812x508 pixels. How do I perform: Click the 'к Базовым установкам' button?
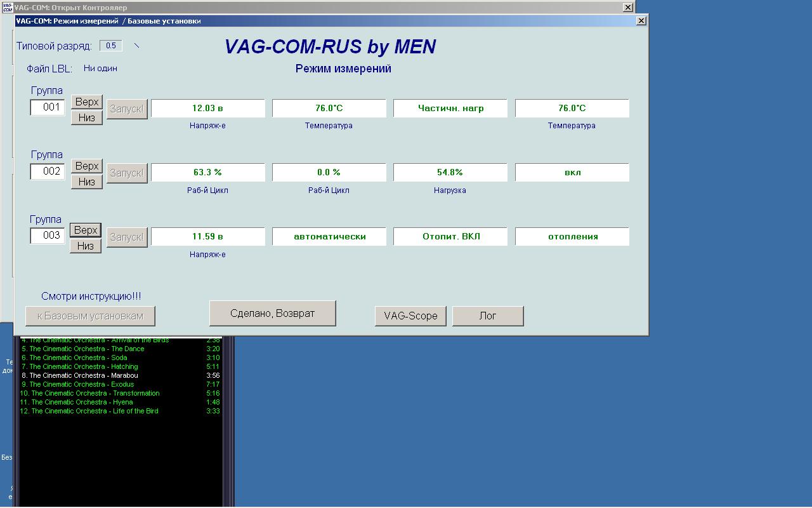(90, 316)
